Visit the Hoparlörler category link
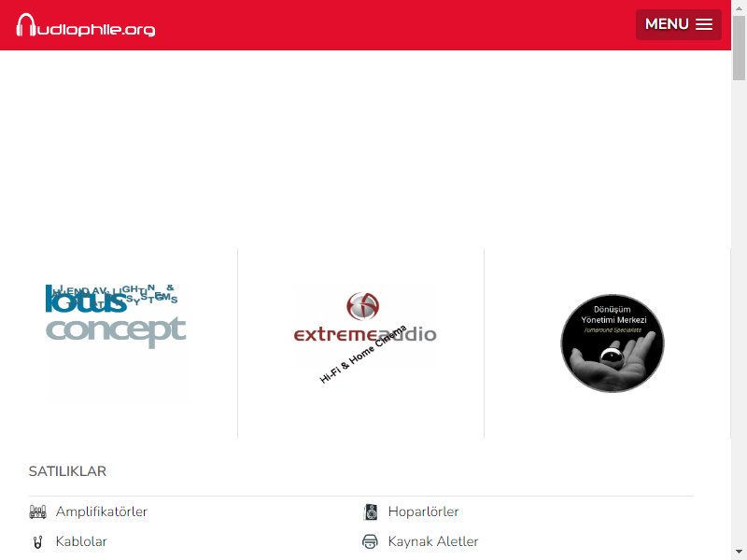Image resolution: width=747 pixels, height=560 pixels. pos(423,511)
